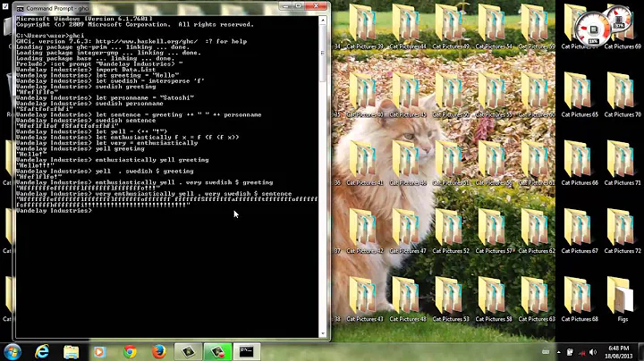
Task: Click Command Prompt scrollbar down arrow
Action: 323,334
